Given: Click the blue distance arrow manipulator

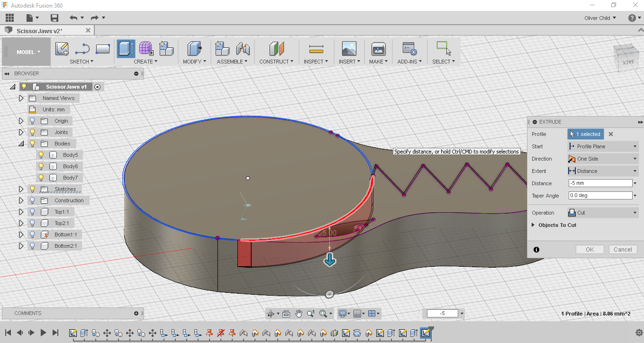Looking at the screenshot, I should pyautogui.click(x=330, y=259).
